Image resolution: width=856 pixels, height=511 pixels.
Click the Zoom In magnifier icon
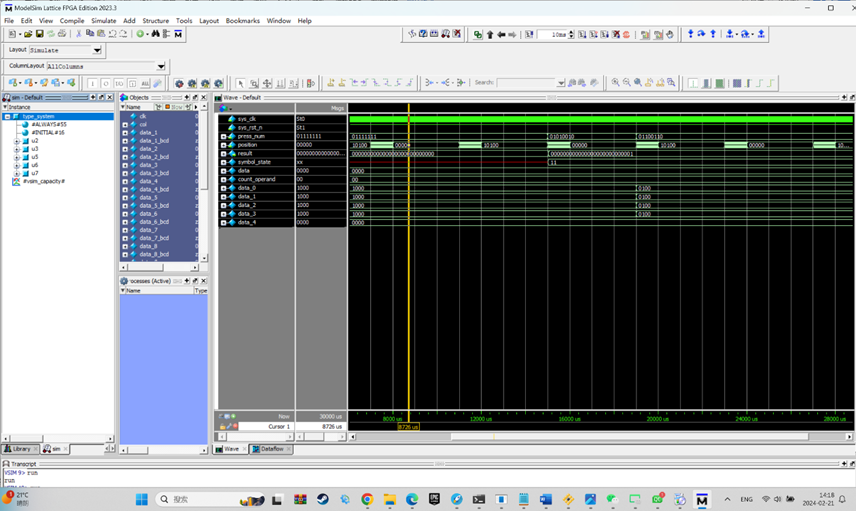point(615,82)
